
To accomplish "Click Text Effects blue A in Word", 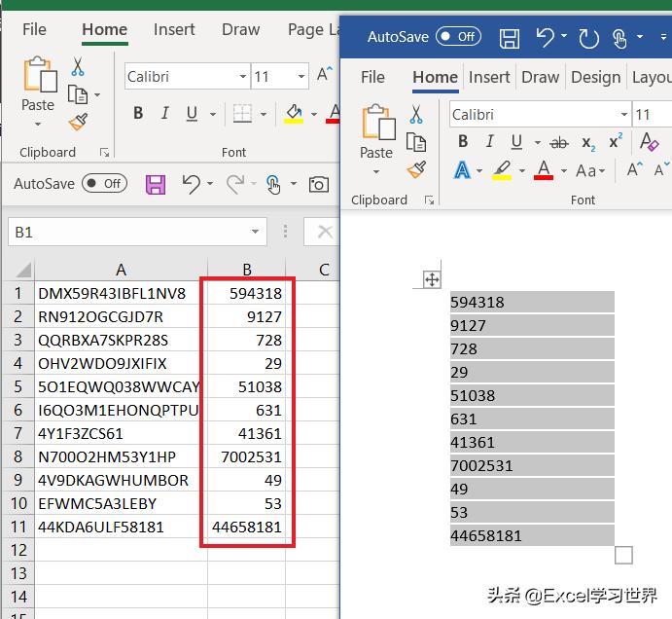I will coord(462,170).
